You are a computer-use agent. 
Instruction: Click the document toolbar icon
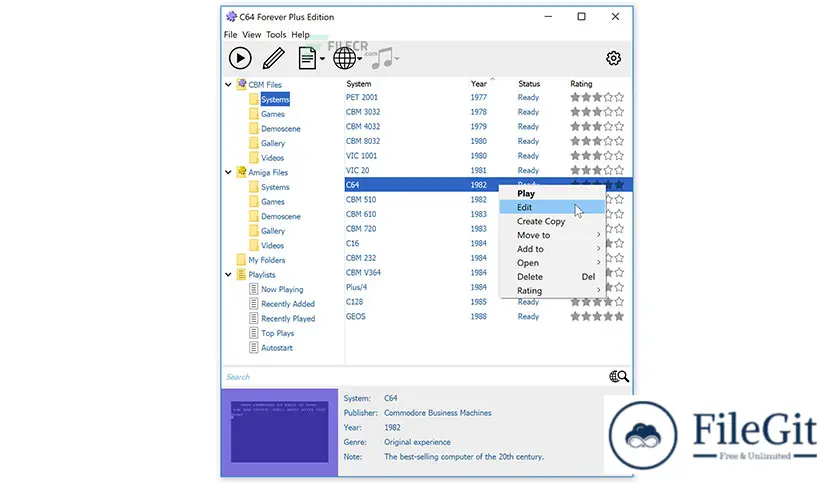(307, 58)
